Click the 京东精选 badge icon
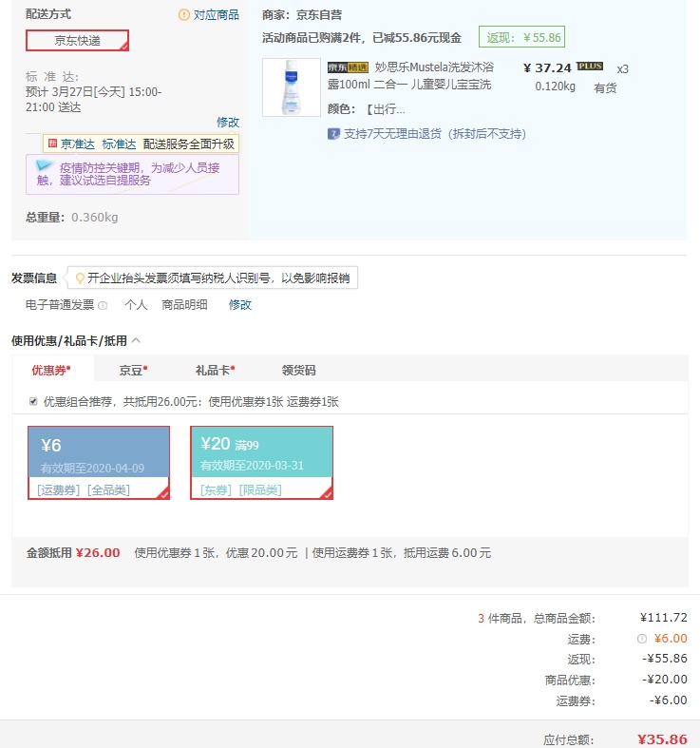This screenshot has width=700, height=748. [348, 67]
